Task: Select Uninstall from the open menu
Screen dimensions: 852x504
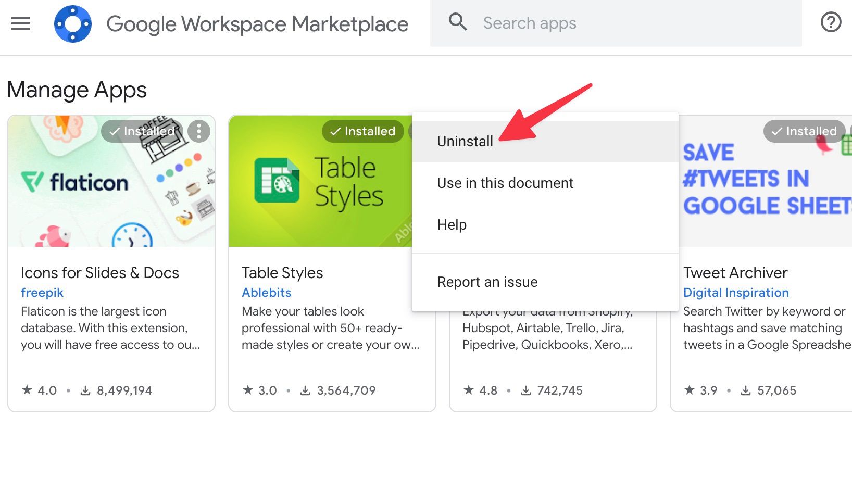Action: pyautogui.click(x=465, y=141)
